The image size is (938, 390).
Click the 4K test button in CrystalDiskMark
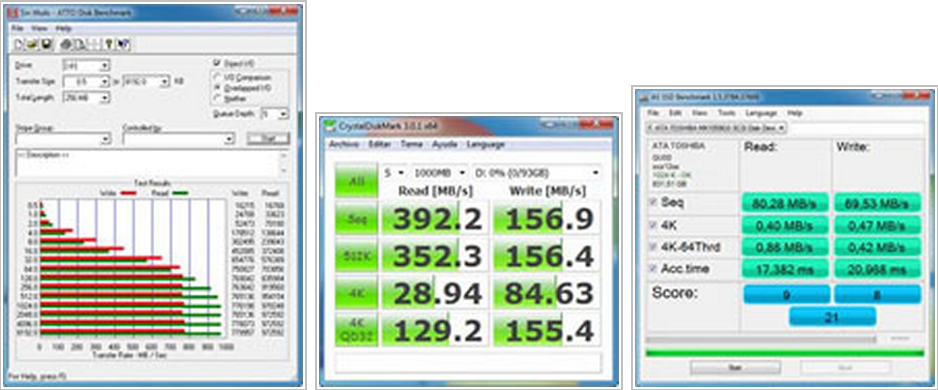tap(357, 293)
